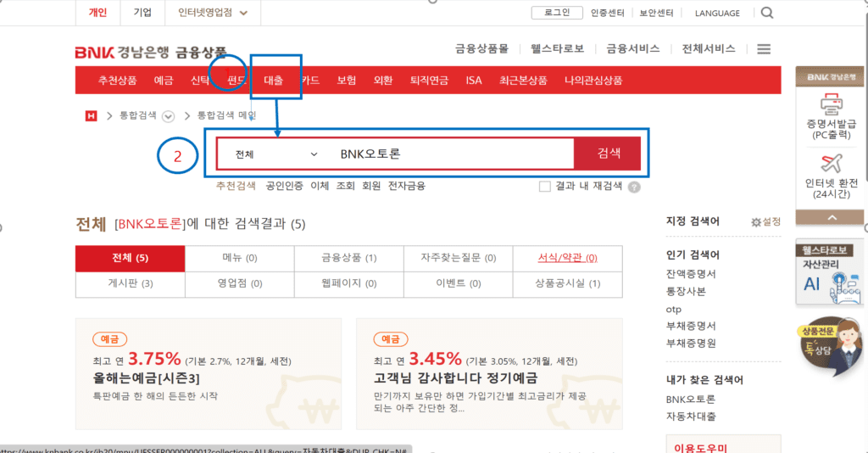Screen dimensions: 868x453
Task: Open the 예금 menu
Action: [x=164, y=81]
